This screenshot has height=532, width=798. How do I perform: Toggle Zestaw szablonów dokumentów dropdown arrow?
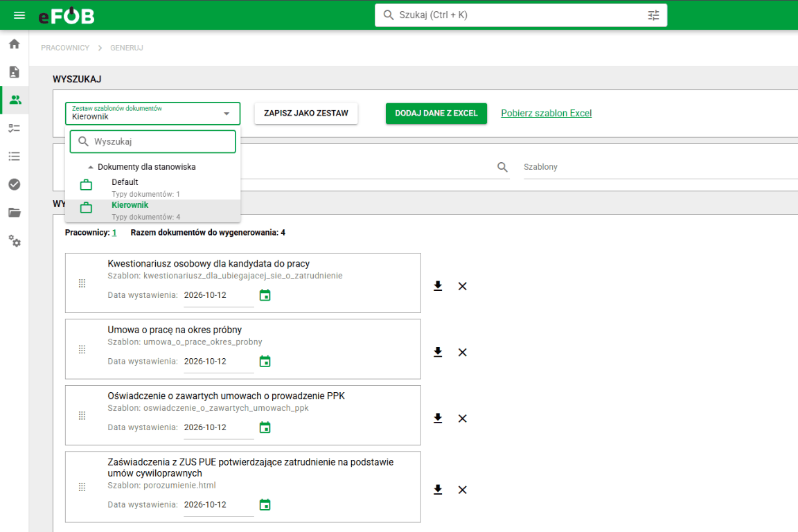pyautogui.click(x=227, y=114)
